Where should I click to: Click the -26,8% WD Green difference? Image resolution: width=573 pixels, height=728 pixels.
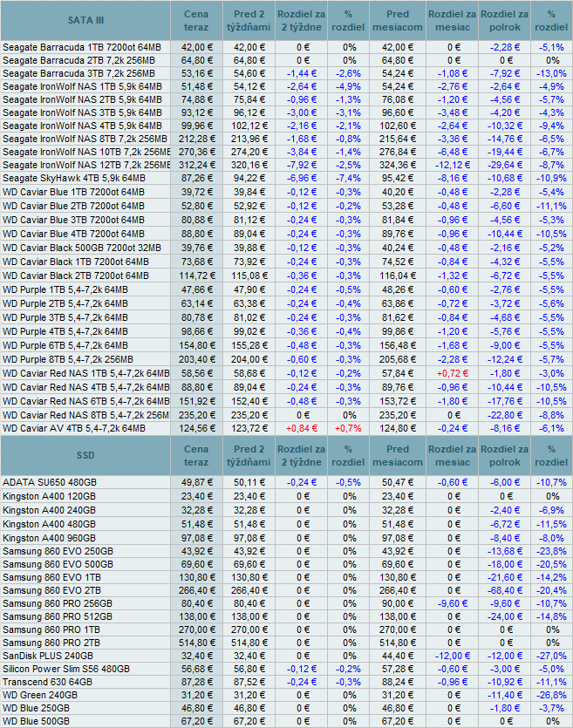pos(551,695)
